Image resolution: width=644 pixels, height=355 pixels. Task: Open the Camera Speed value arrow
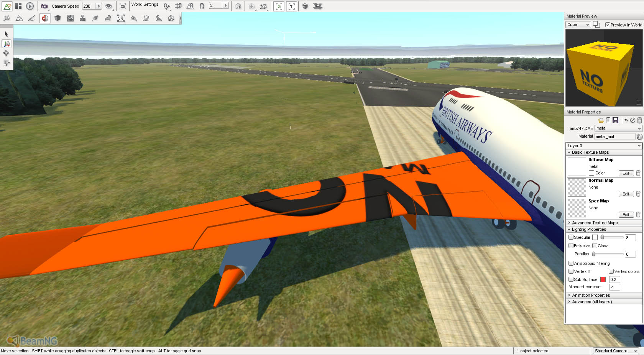point(99,6)
